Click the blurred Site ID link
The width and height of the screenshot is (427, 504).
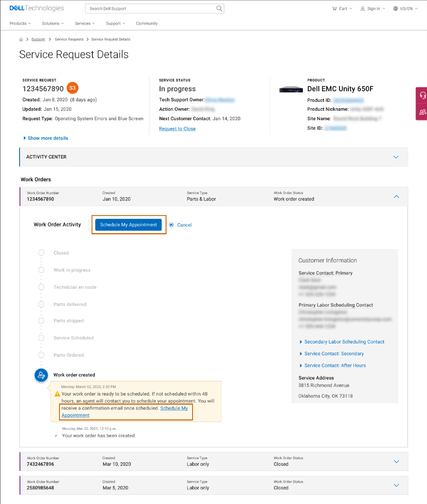coord(336,128)
